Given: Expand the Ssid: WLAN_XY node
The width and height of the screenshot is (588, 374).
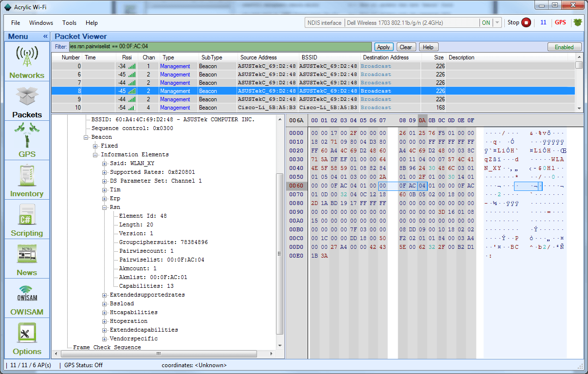Looking at the screenshot, I should click(105, 164).
